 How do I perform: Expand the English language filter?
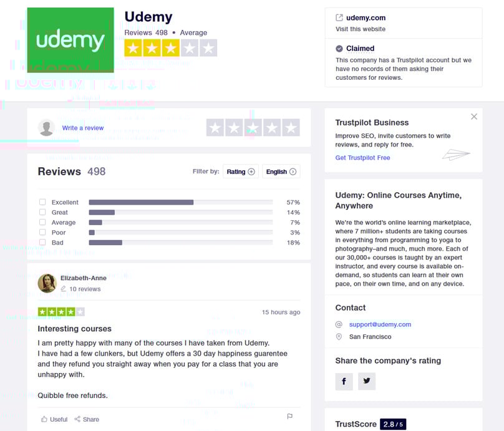tap(281, 172)
